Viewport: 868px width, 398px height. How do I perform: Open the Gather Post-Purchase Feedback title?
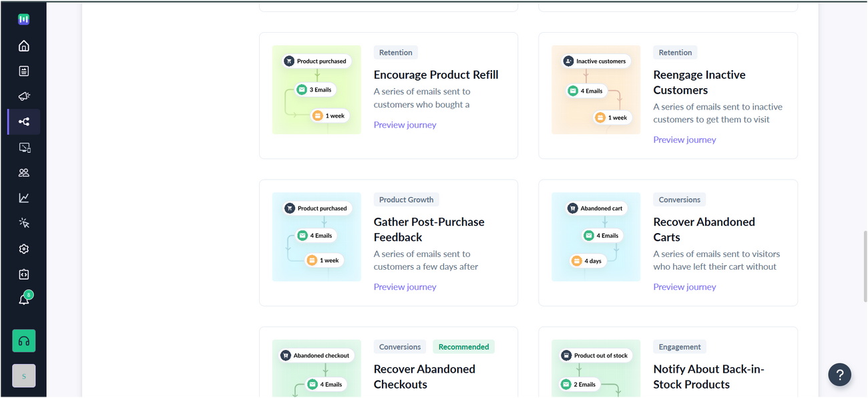pos(429,229)
